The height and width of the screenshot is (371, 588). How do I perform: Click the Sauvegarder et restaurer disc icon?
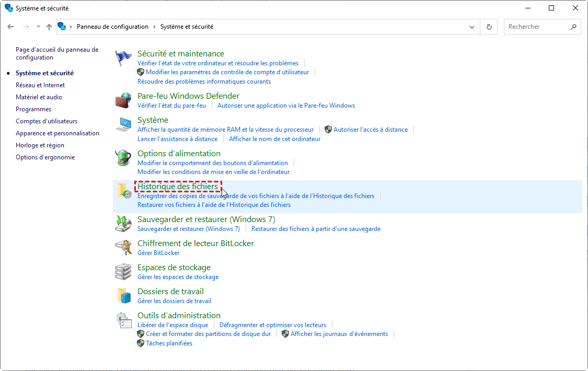point(123,223)
